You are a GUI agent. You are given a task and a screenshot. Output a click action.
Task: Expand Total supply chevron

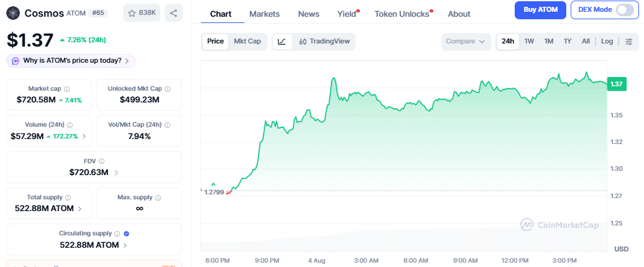coord(80,209)
